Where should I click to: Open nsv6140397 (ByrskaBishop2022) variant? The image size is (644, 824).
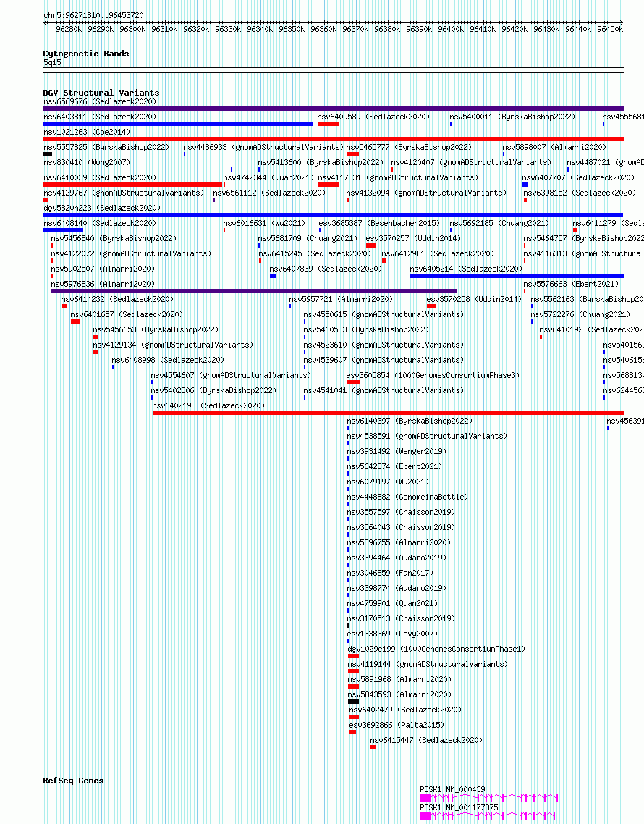click(410, 421)
